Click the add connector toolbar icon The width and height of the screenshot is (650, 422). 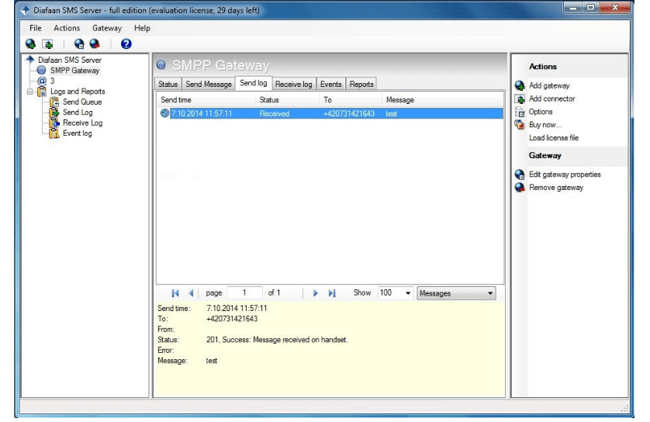tap(48, 44)
